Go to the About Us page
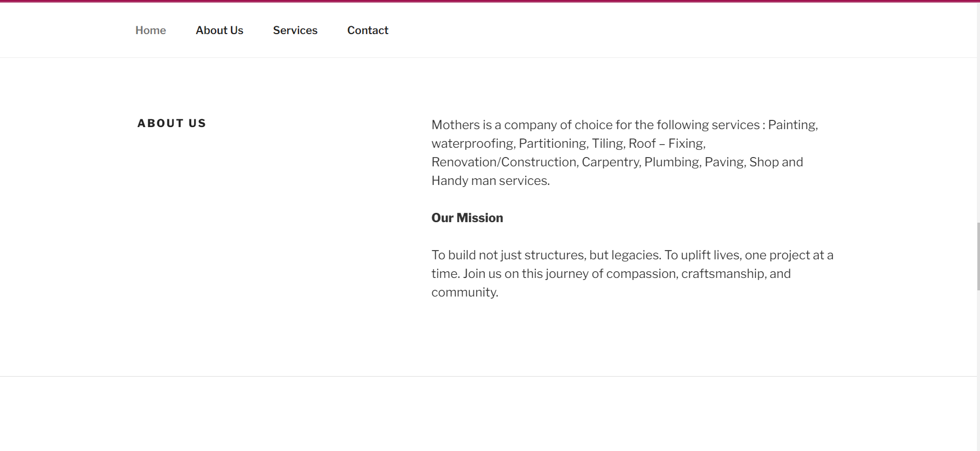This screenshot has height=451, width=980. pos(219,30)
